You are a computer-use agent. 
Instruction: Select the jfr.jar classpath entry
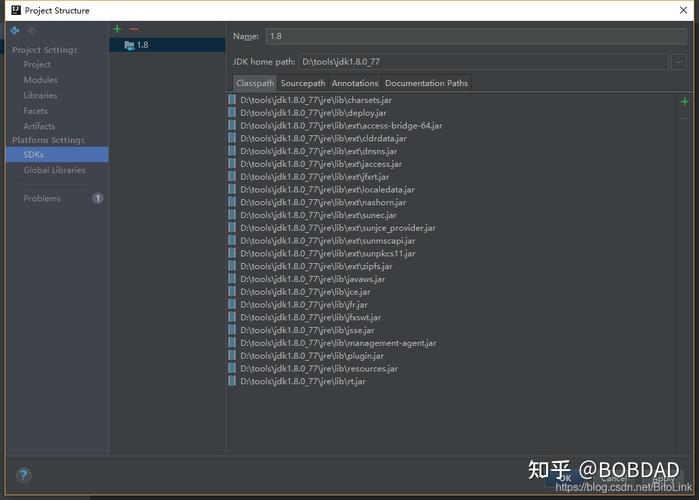tap(304, 304)
